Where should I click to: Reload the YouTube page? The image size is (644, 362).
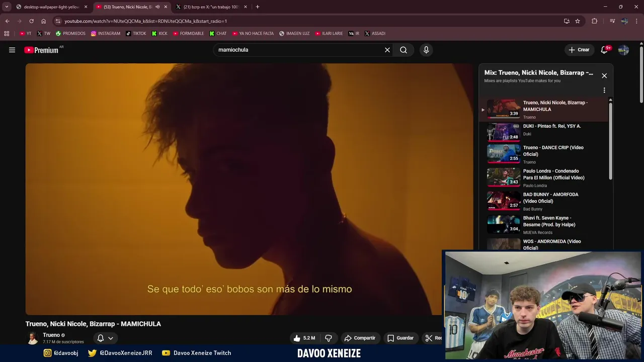click(31, 21)
